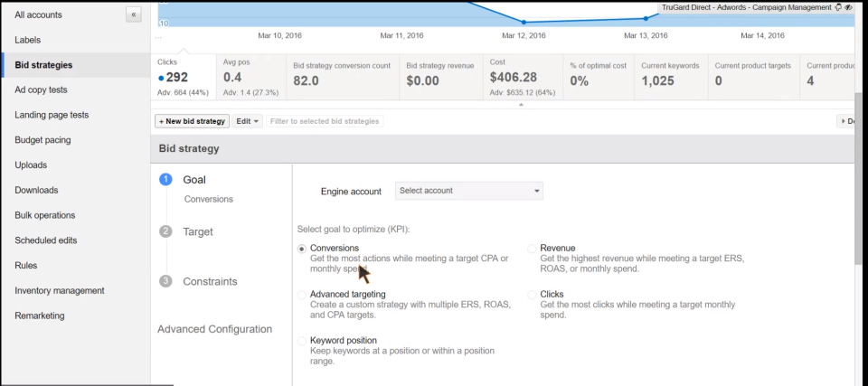The height and width of the screenshot is (386, 868).
Task: Open the Edit dropdown menu
Action: click(247, 121)
